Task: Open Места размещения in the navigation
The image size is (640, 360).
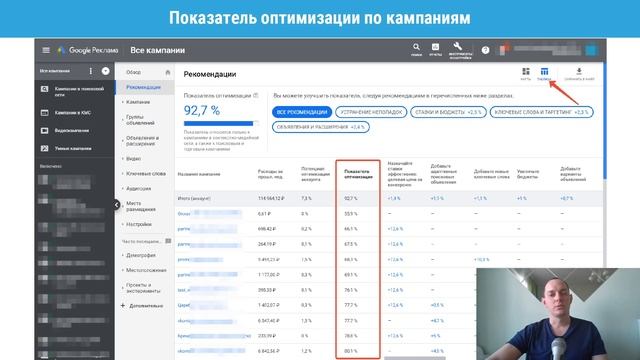Action: [x=141, y=206]
